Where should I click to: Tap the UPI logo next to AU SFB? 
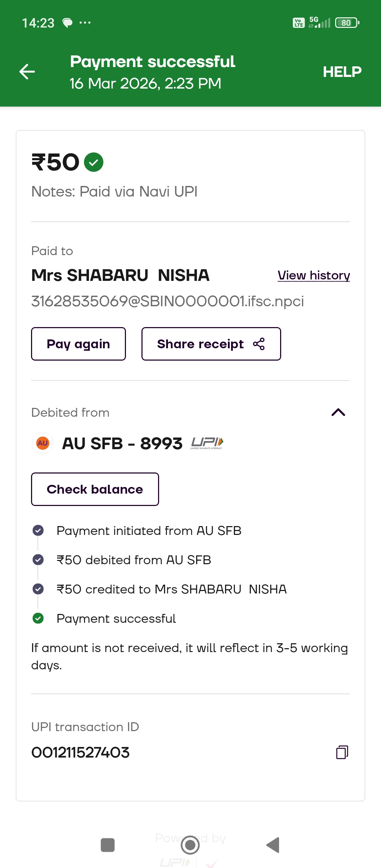pos(207,443)
